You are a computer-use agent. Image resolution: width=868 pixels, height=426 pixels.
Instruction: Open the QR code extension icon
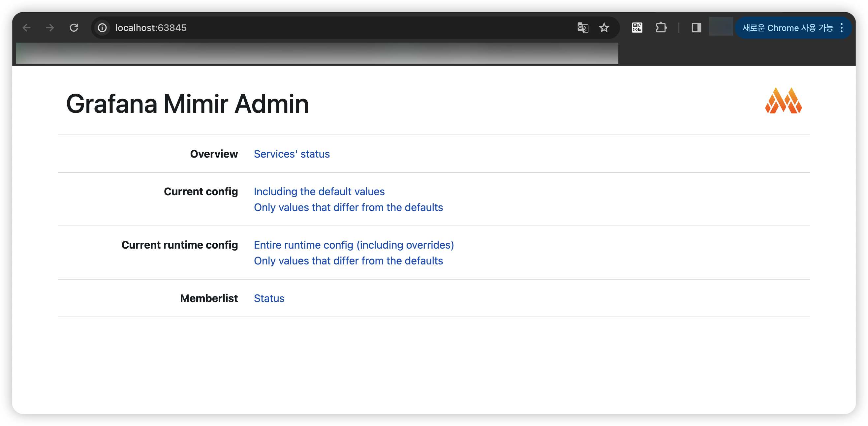click(637, 28)
